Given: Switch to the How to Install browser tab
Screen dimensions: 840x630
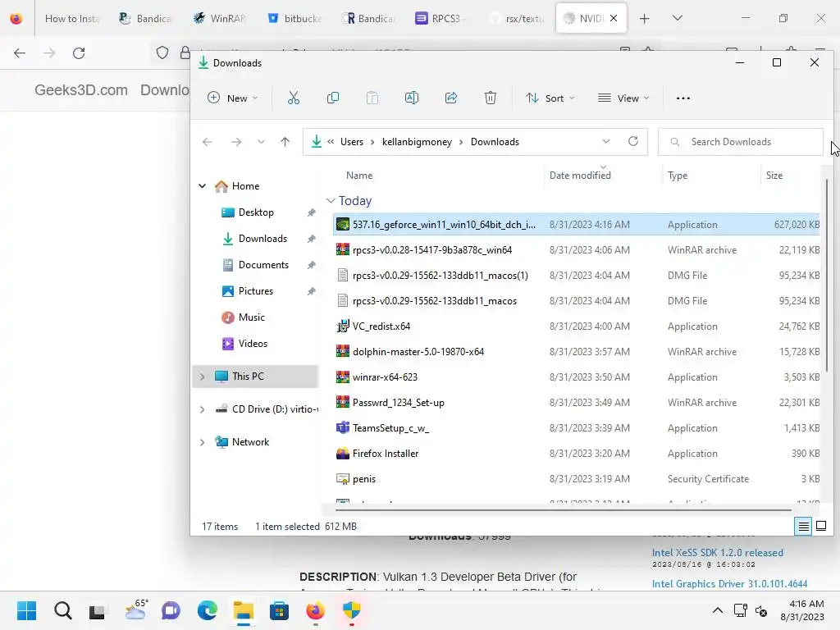Looking at the screenshot, I should (x=72, y=18).
